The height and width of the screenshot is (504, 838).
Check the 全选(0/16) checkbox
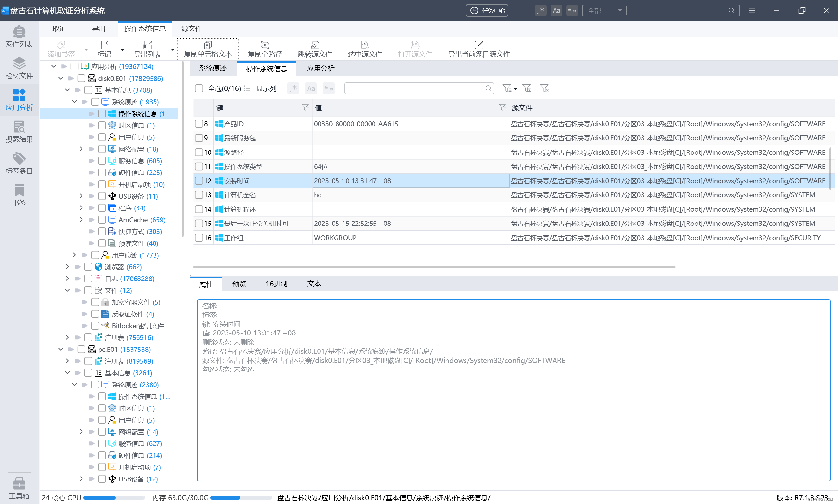point(199,88)
